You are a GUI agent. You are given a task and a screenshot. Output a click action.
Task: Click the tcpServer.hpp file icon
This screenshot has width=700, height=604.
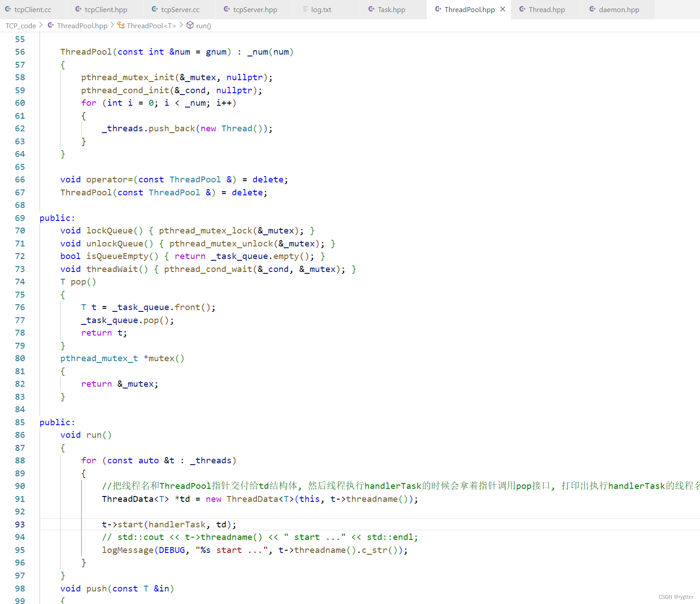[227, 9]
